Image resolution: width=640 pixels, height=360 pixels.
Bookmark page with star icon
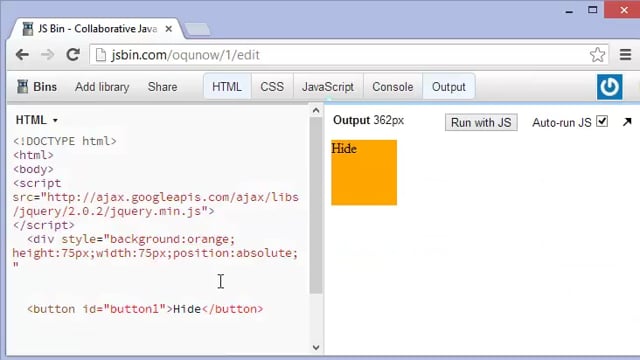(597, 55)
